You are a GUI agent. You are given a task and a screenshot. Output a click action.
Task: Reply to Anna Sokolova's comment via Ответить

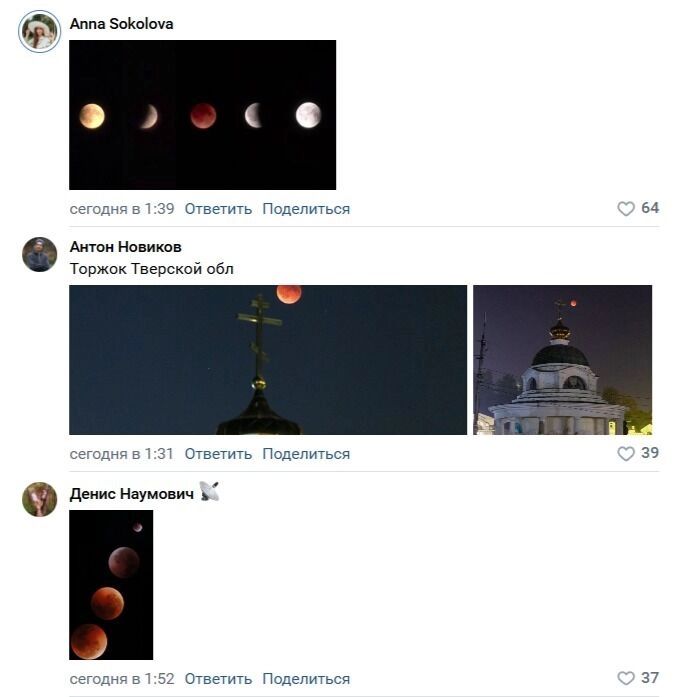[218, 209]
